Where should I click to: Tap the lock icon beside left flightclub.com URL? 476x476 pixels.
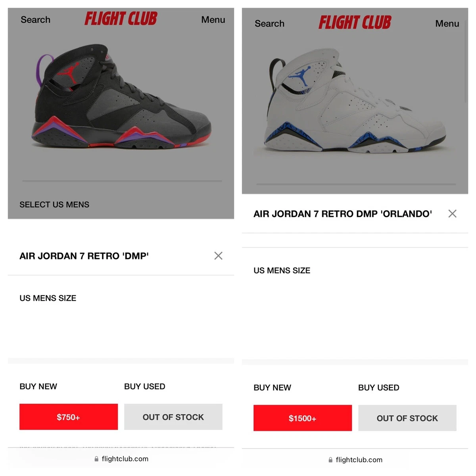(x=96, y=459)
